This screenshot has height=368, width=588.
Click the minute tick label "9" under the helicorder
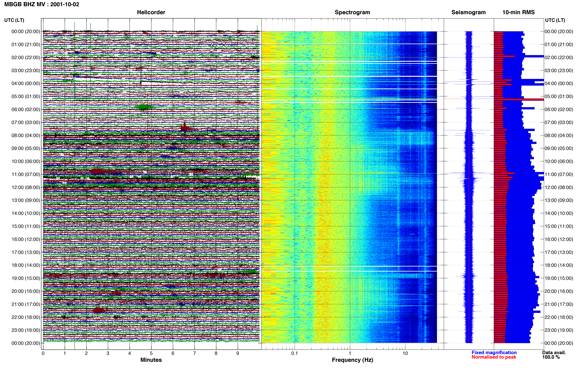(x=238, y=353)
